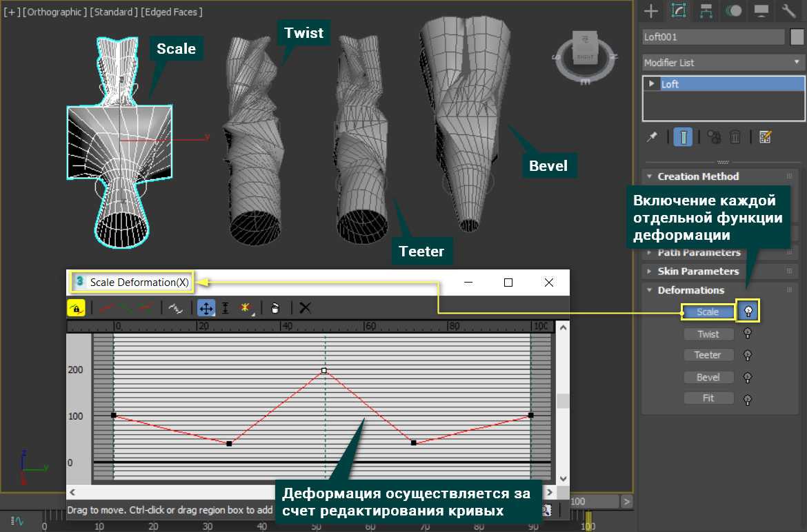Click the Fit deformation button

708,398
